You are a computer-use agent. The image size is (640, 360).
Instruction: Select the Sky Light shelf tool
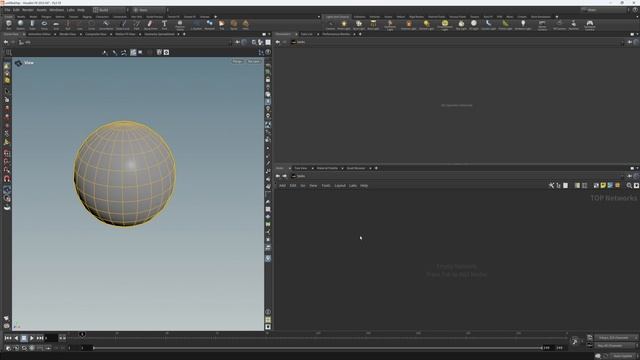[461, 25]
